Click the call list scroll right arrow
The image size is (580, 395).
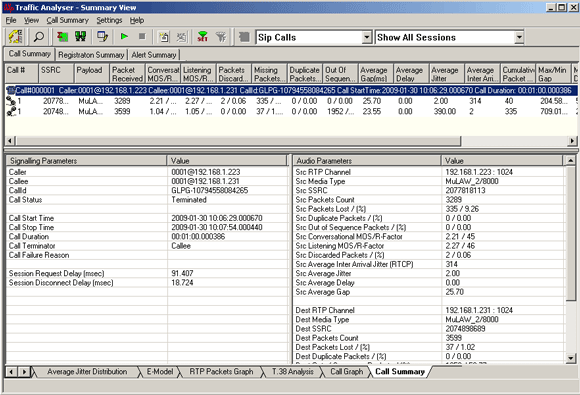pos(573,141)
